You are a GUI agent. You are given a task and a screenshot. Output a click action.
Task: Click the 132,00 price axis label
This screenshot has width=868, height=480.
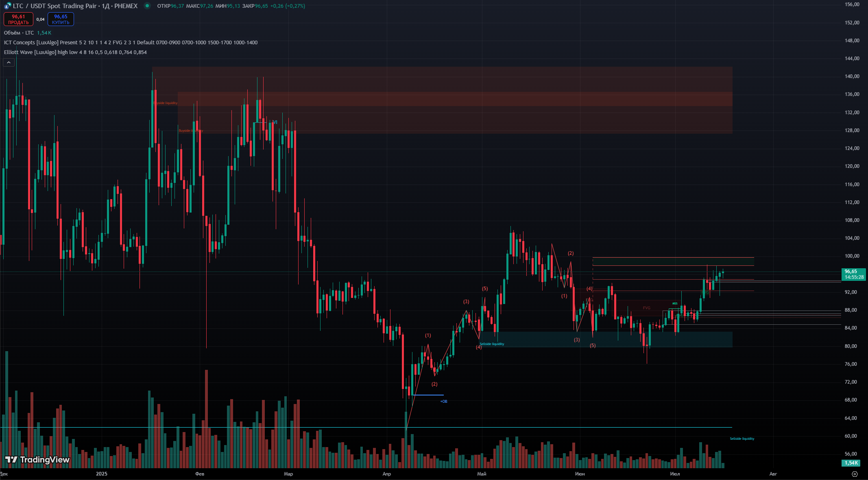(852, 113)
